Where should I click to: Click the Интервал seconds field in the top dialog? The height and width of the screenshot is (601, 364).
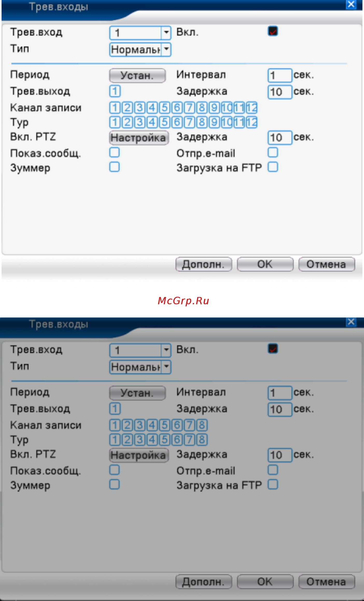pyautogui.click(x=280, y=75)
